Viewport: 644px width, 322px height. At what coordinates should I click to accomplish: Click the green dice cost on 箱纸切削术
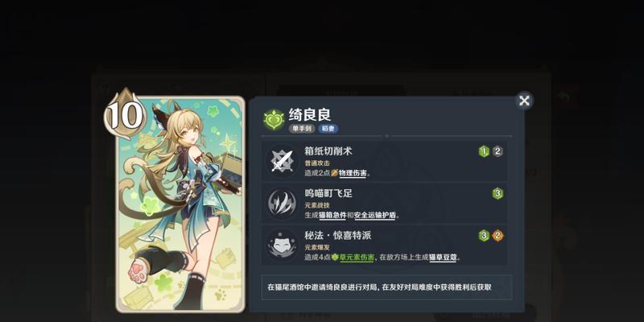[x=484, y=151]
